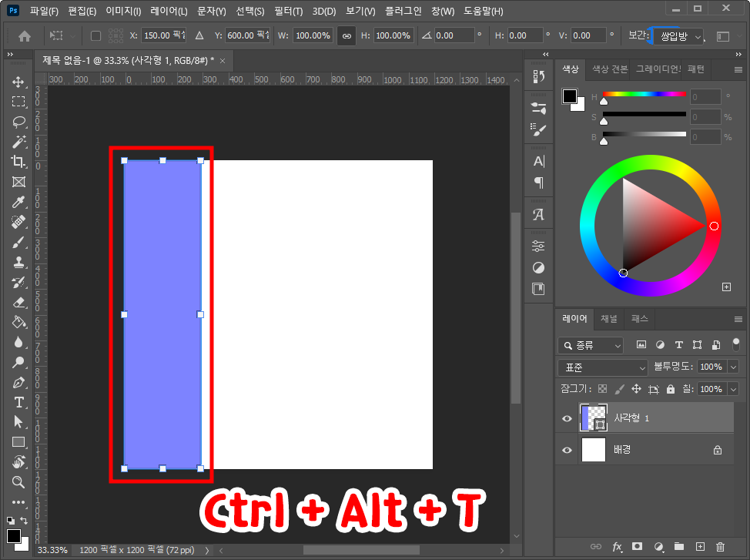Select the Type tool
This screenshot has width=750, height=560.
click(x=18, y=402)
